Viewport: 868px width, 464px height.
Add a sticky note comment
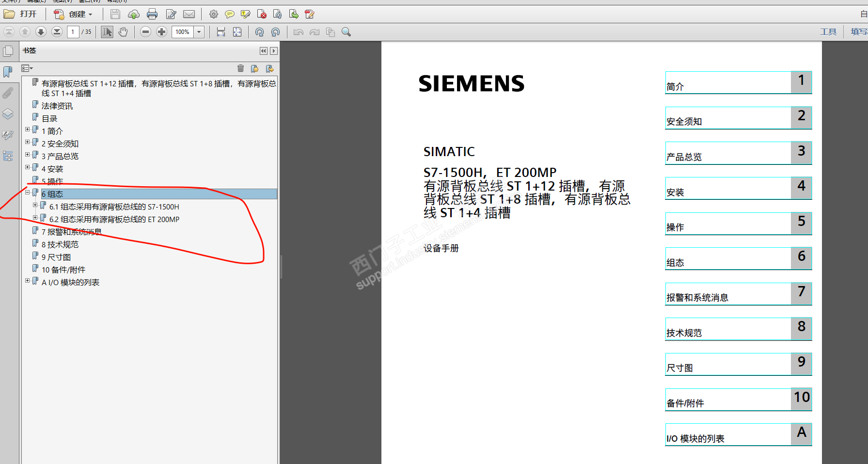point(230,14)
